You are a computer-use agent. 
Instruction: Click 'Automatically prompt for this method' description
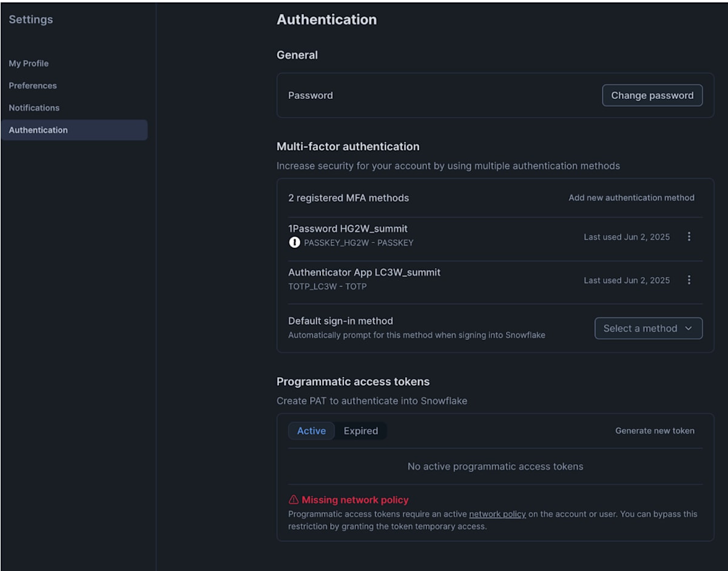coord(416,335)
